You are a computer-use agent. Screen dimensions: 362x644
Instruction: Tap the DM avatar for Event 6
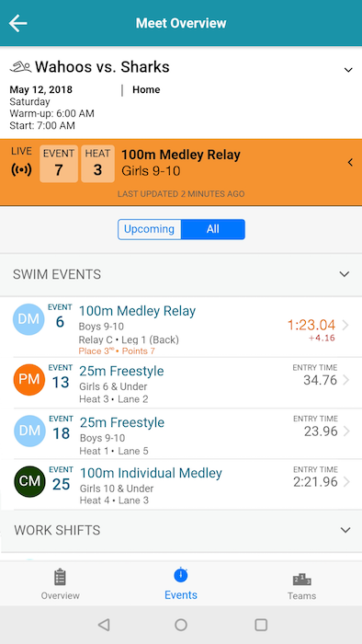(28, 319)
